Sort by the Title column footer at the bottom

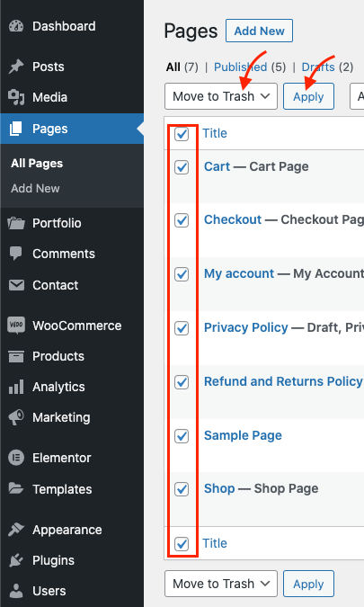[x=215, y=543]
